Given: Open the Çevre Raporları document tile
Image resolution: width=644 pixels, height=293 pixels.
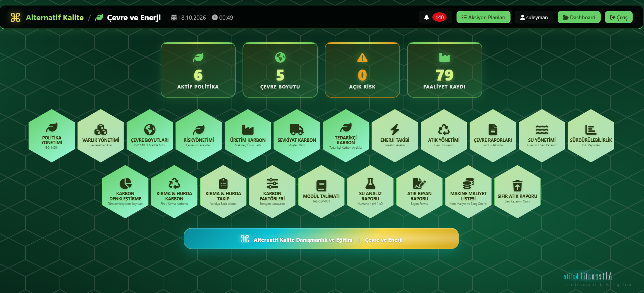Looking at the screenshot, I should [493, 136].
